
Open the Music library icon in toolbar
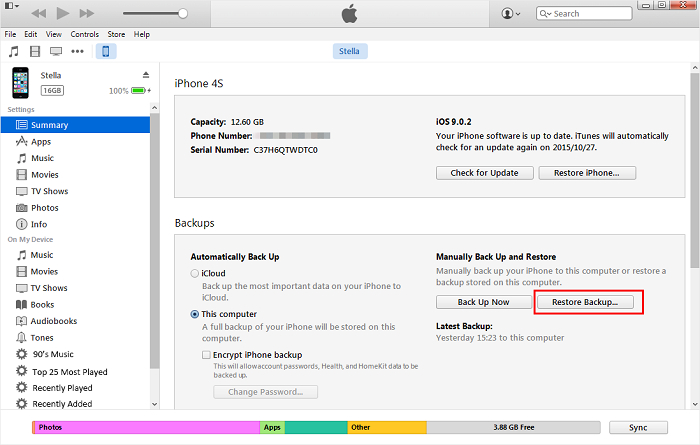pos(14,51)
